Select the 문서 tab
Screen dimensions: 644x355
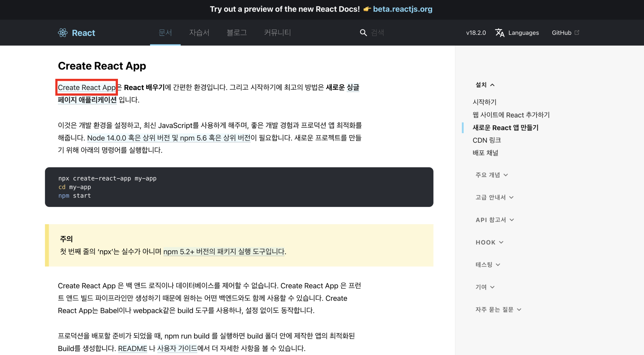tap(165, 32)
